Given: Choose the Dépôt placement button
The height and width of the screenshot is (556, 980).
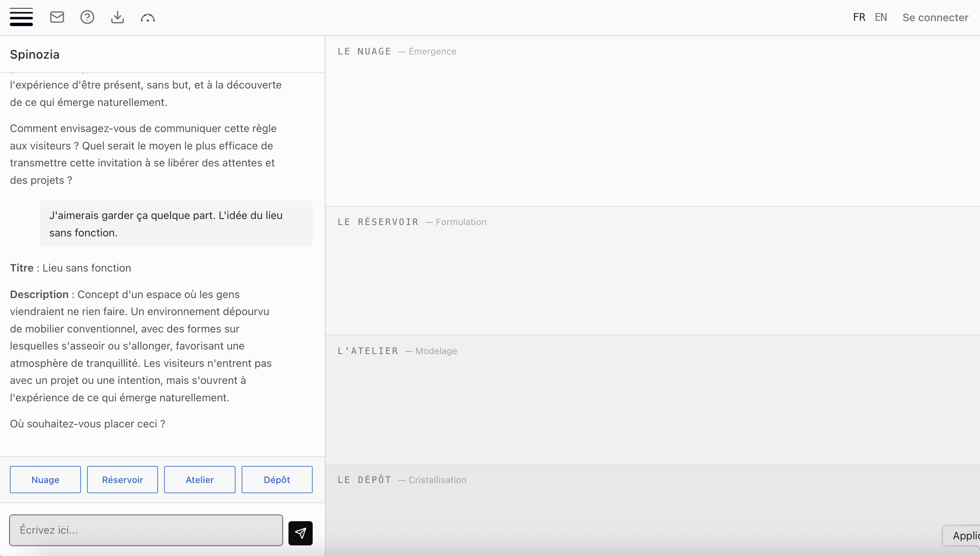Looking at the screenshot, I should pyautogui.click(x=277, y=479).
